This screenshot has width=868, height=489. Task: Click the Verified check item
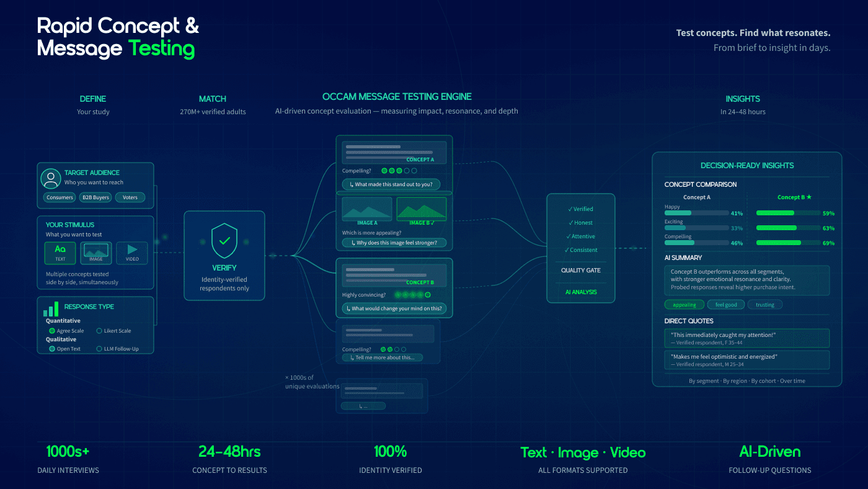[580, 209]
